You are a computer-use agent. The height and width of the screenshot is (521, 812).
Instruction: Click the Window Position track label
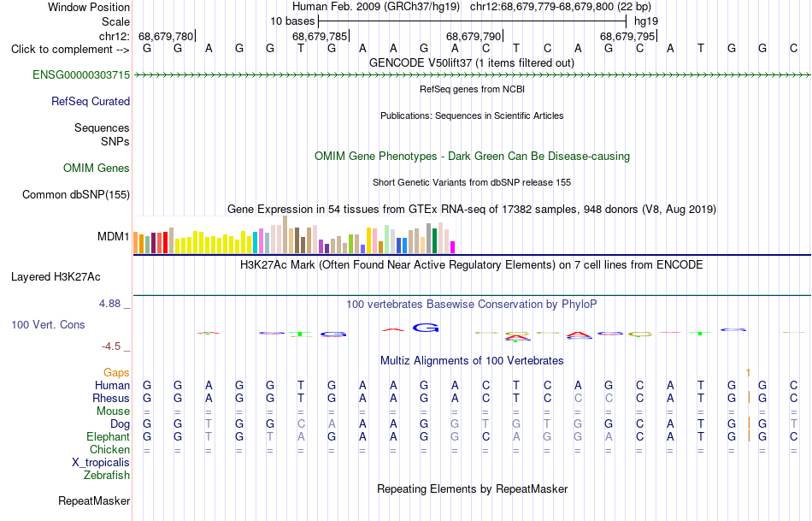[89, 7]
